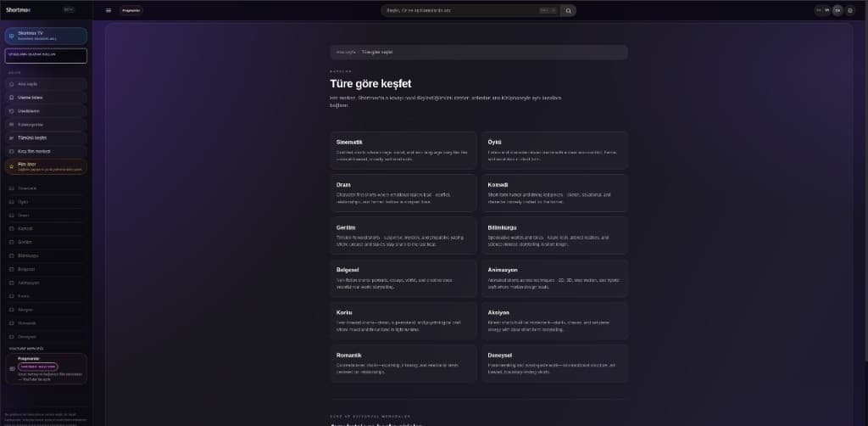Select the Belgesel folder icon in sidebar
Viewport: 868px width, 426px height.
click(12, 269)
